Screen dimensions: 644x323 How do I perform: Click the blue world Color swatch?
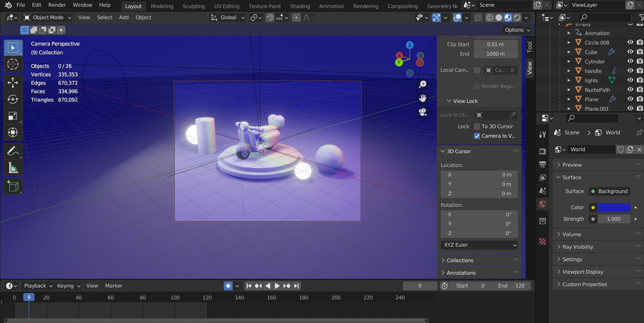point(614,207)
